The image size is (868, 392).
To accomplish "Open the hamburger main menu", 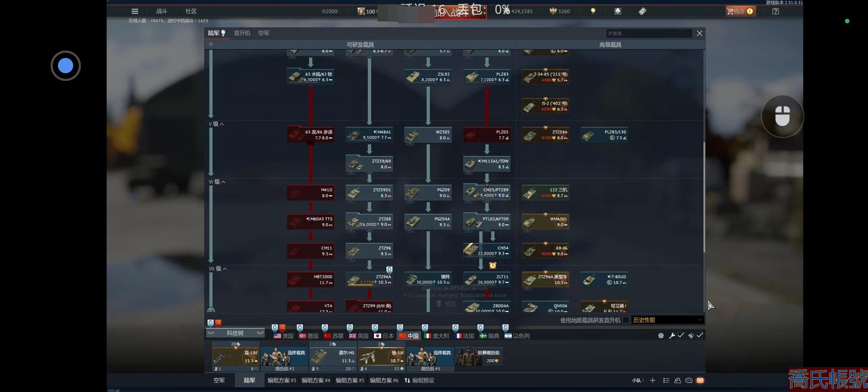I will (135, 11).
